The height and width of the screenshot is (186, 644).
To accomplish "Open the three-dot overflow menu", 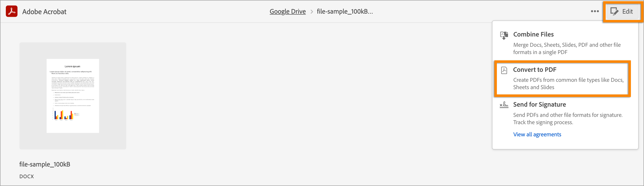I will [594, 11].
